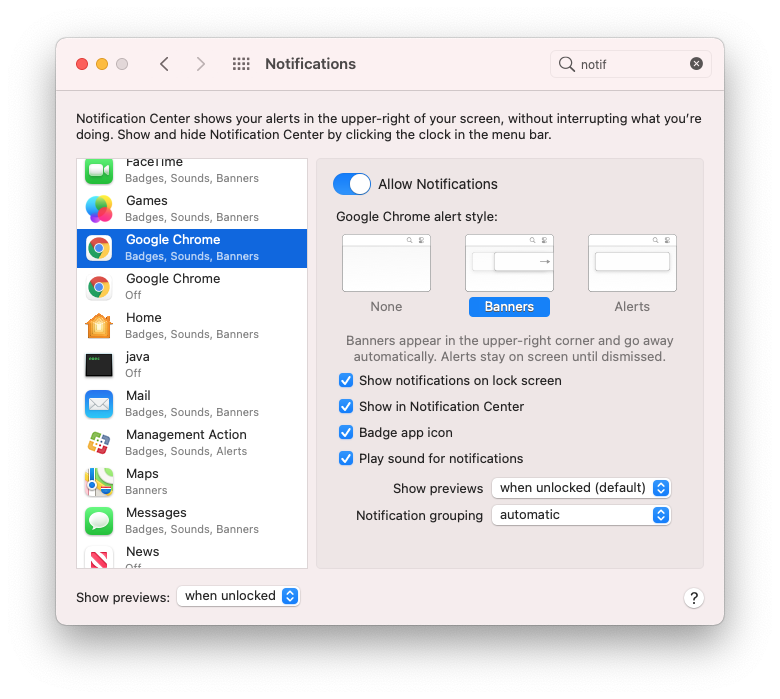Image resolution: width=780 pixels, height=699 pixels.
Task: Select the Maps list entry name
Action: [142, 474]
